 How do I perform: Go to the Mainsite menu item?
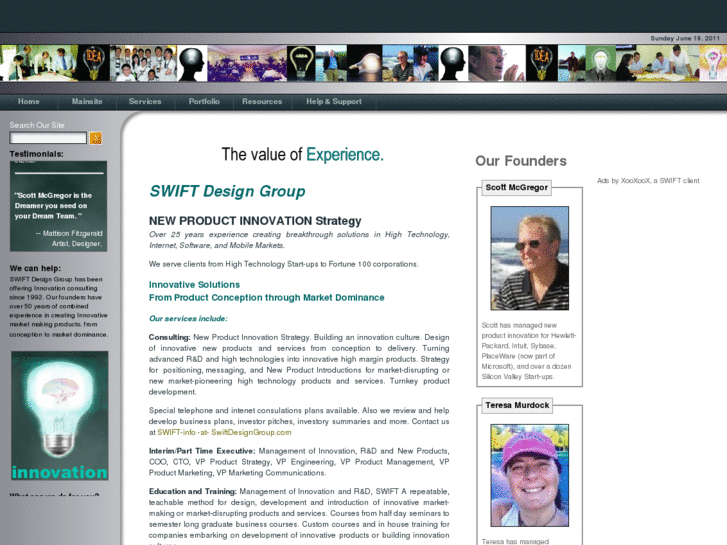coord(87,102)
